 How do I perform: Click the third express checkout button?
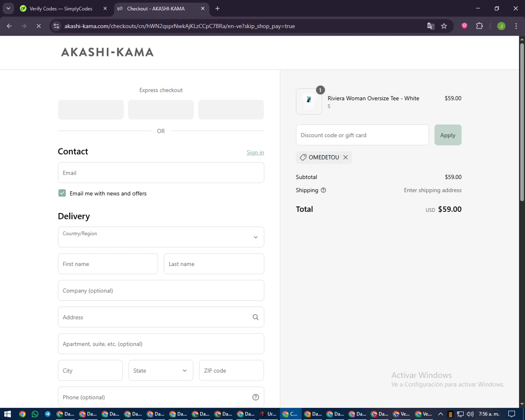231,110
